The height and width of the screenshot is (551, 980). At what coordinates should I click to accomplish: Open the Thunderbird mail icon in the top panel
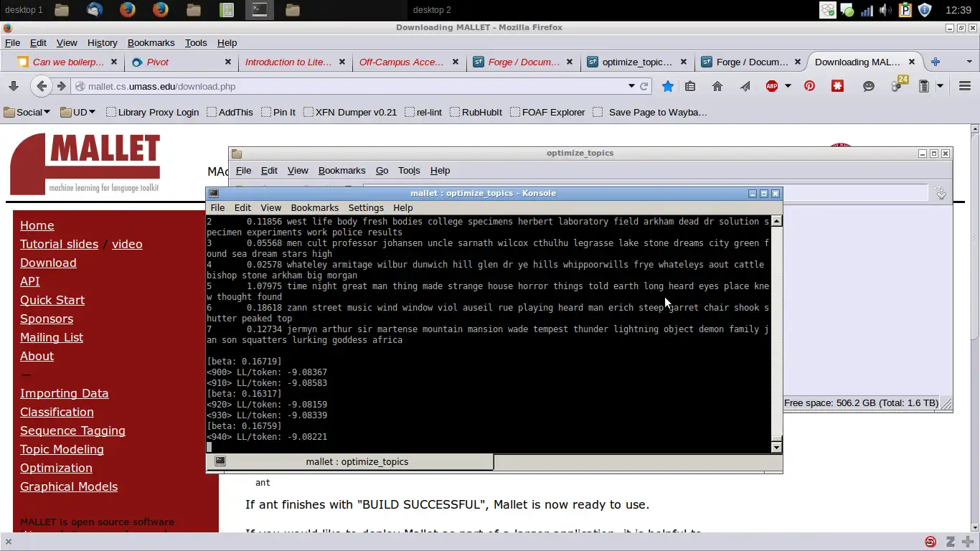pyautogui.click(x=94, y=10)
